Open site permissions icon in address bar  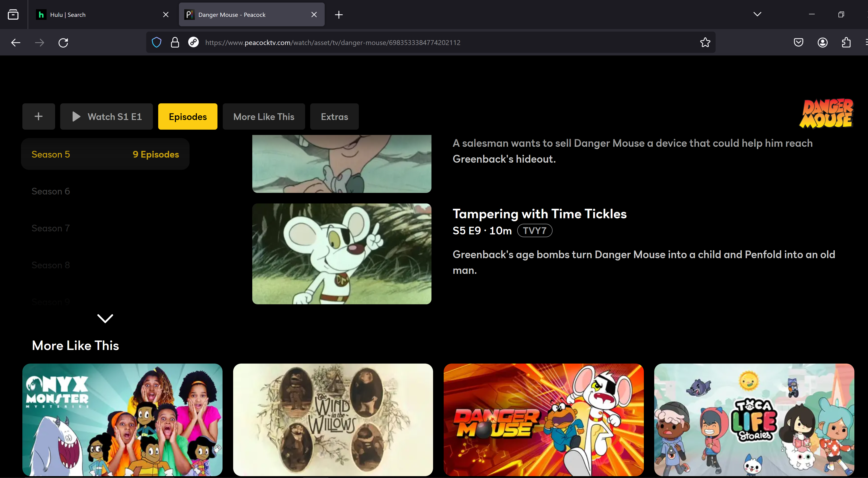[193, 42]
